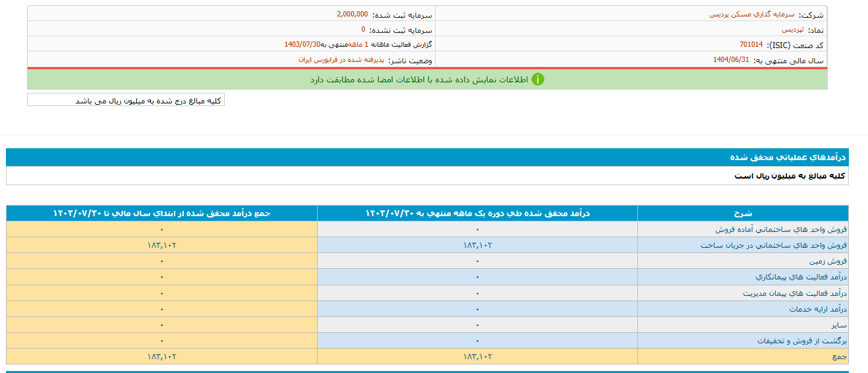The width and height of the screenshot is (868, 373).
Task: Click company name سرمايه گذاري مسكن پرديس
Action: pos(751,14)
